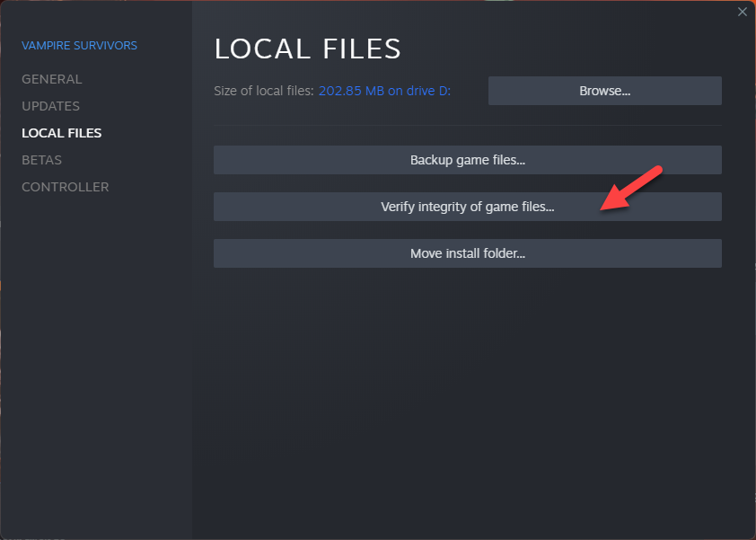Click the Browse button

(604, 91)
